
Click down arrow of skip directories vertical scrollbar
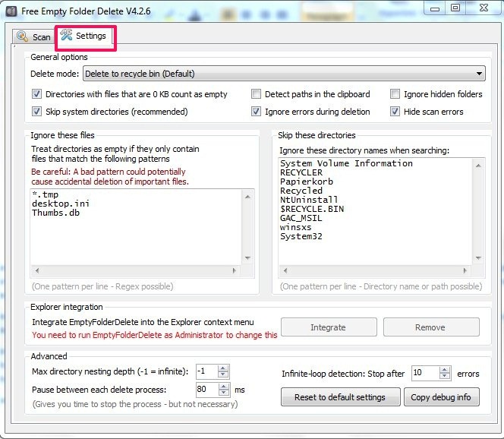tap(478, 258)
